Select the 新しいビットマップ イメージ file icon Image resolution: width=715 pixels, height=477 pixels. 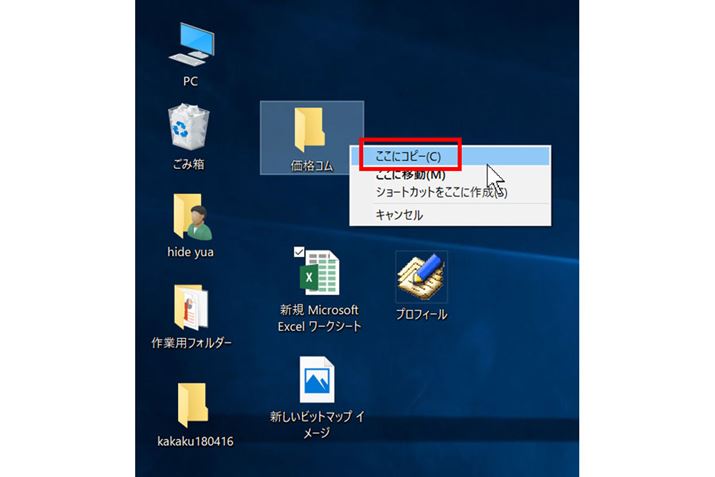tap(317, 380)
